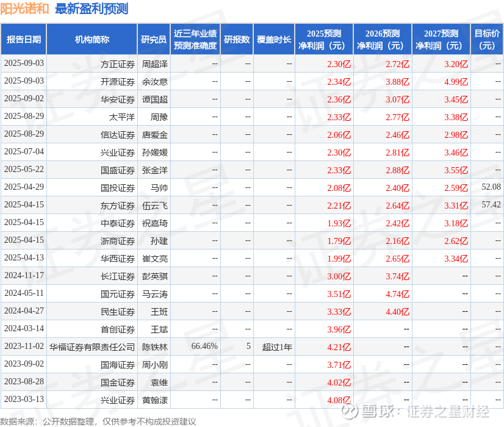Click analyst name 彭英骐
This screenshot has height=427, width=504.
[x=155, y=276]
